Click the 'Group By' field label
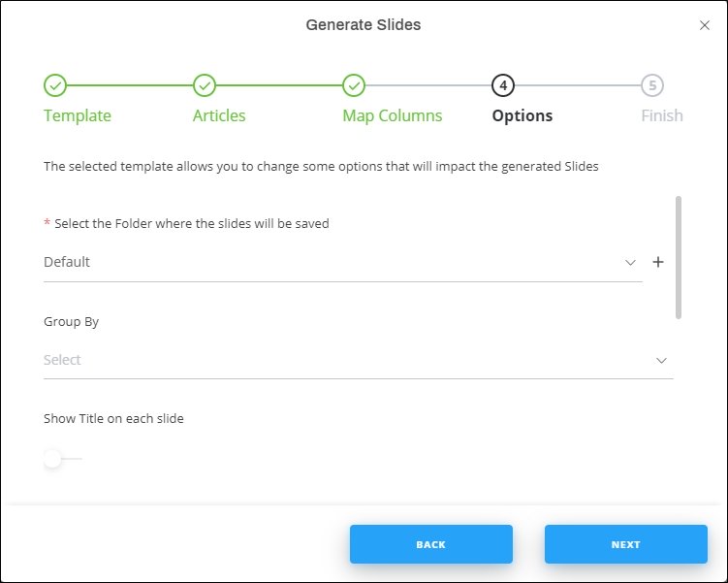The width and height of the screenshot is (728, 583). point(71,321)
